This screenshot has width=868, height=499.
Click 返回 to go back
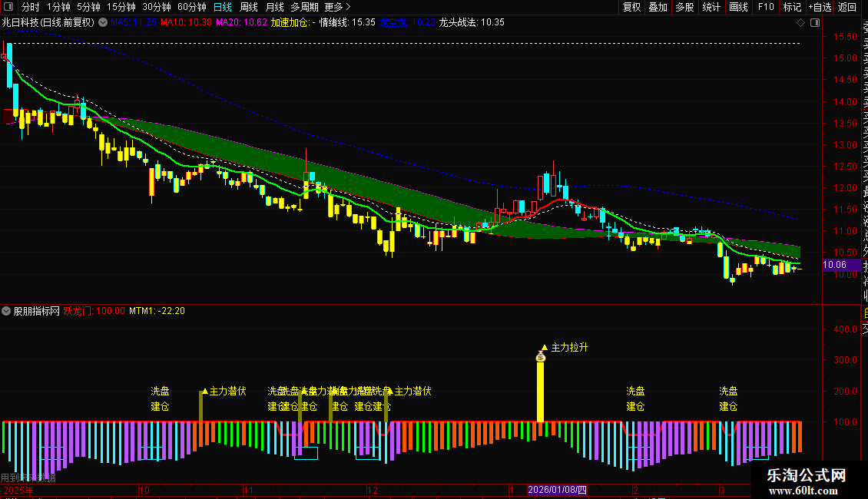[x=847, y=7]
